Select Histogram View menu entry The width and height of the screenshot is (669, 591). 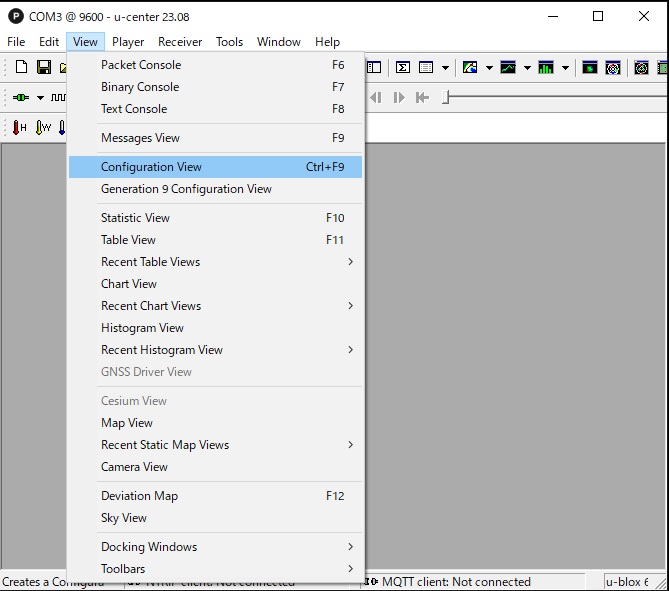[215, 328]
